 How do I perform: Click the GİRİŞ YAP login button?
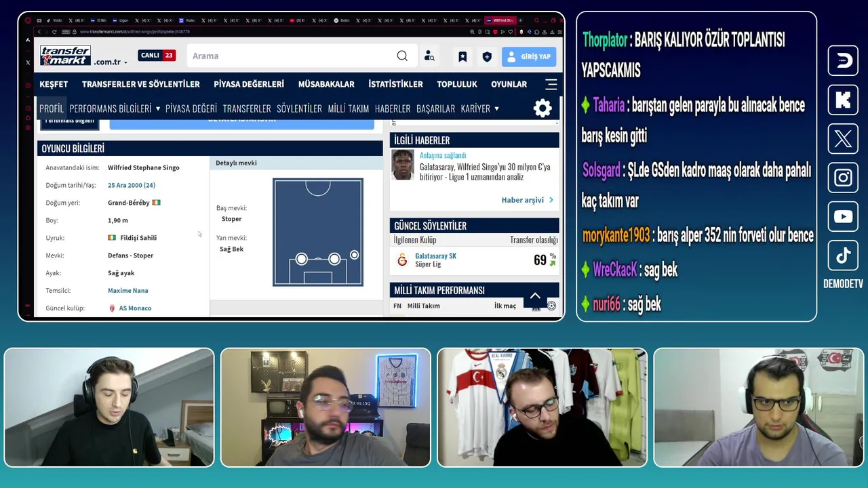pos(529,56)
